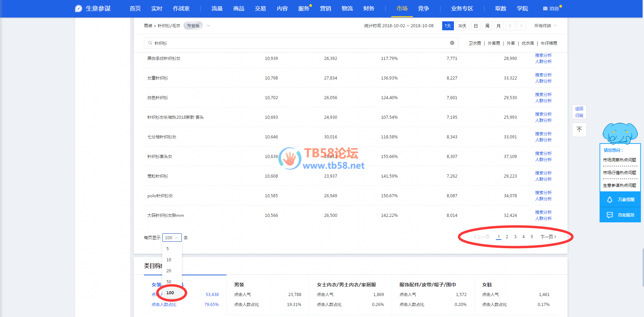The height and width of the screenshot is (317, 644).
Task: Click the search magnifier icon
Action: pyautogui.click(x=150, y=43)
